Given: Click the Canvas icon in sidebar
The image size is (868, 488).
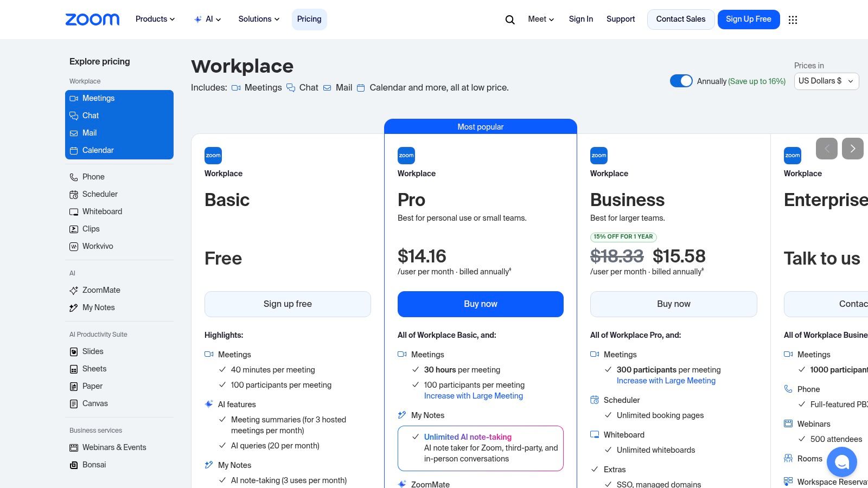Looking at the screenshot, I should tap(74, 403).
